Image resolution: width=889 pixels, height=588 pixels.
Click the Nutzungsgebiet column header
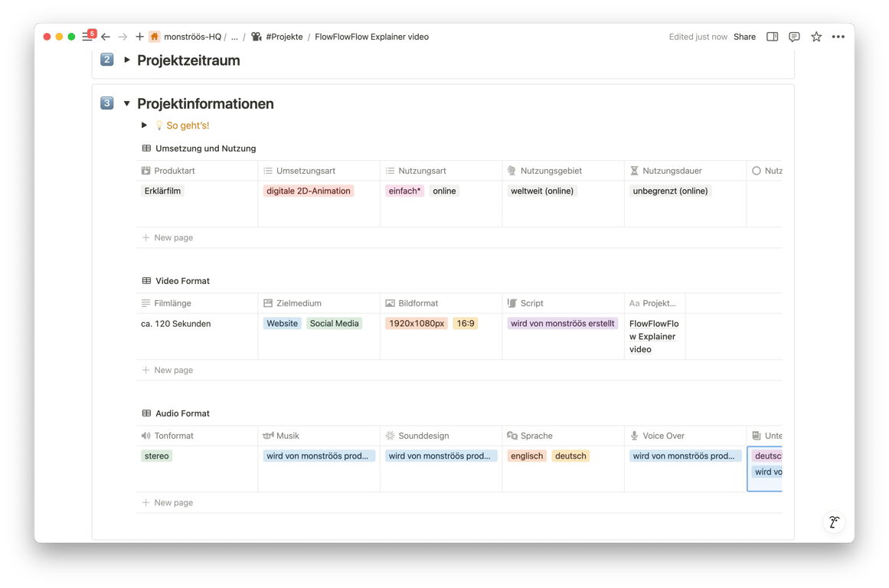551,171
